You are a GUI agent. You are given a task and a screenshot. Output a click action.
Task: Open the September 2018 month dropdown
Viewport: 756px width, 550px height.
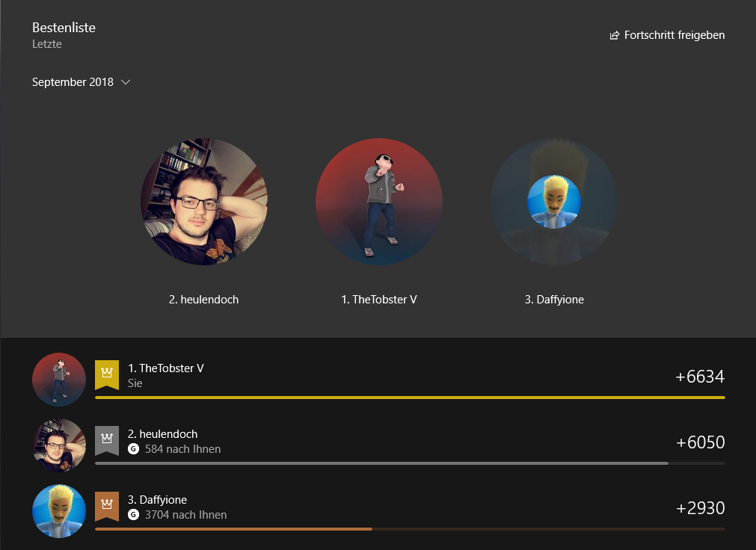(81, 82)
